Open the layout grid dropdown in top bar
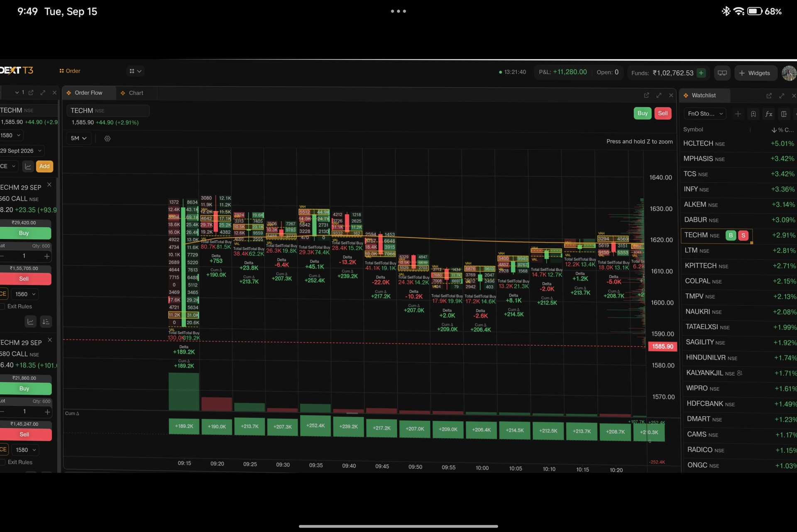 click(x=135, y=71)
